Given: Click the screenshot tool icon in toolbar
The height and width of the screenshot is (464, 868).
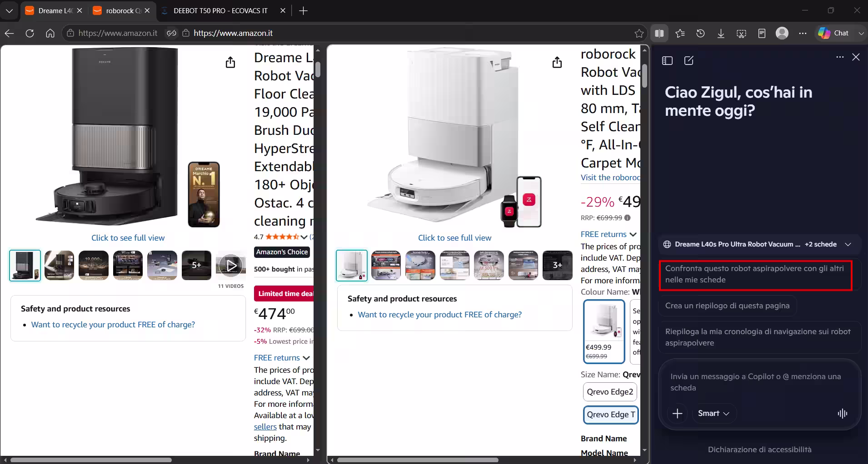Looking at the screenshot, I should pos(741,33).
